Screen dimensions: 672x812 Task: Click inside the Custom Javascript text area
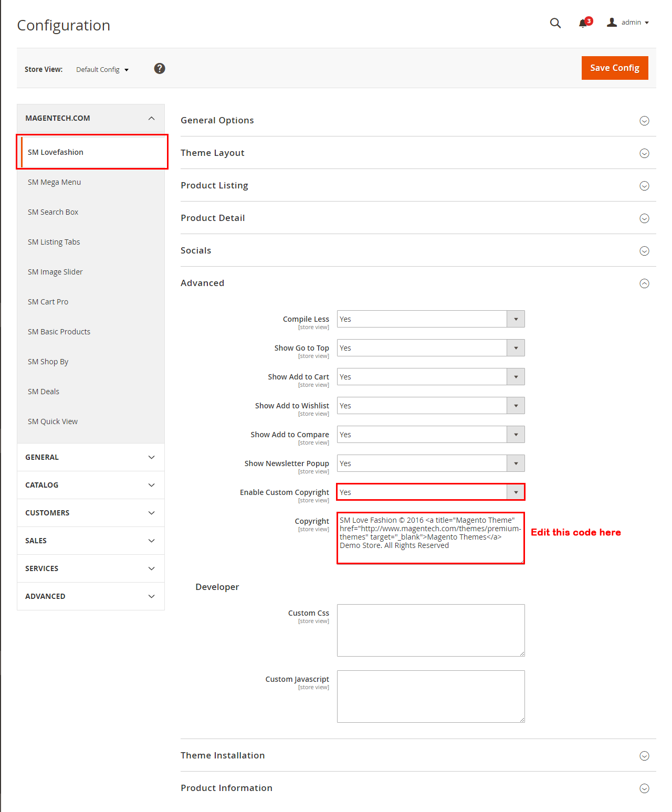click(431, 697)
